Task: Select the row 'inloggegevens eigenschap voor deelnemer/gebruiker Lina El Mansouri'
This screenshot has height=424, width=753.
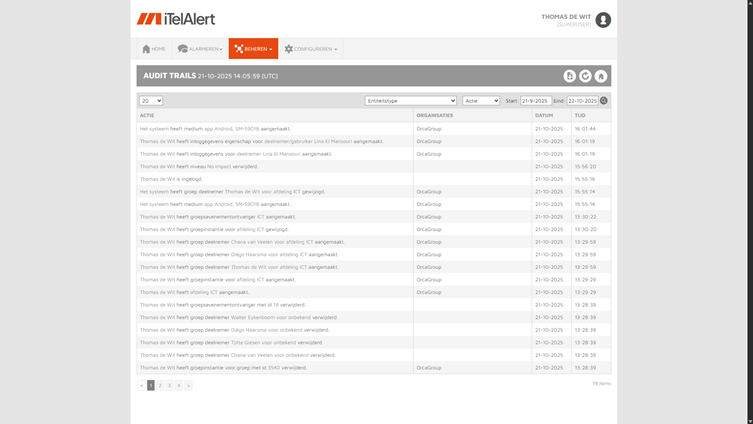Action: pos(374,141)
